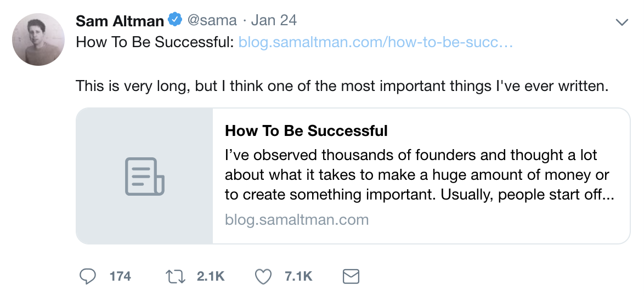Open Sam Altman's profile picture
The image size is (644, 296).
(x=38, y=39)
